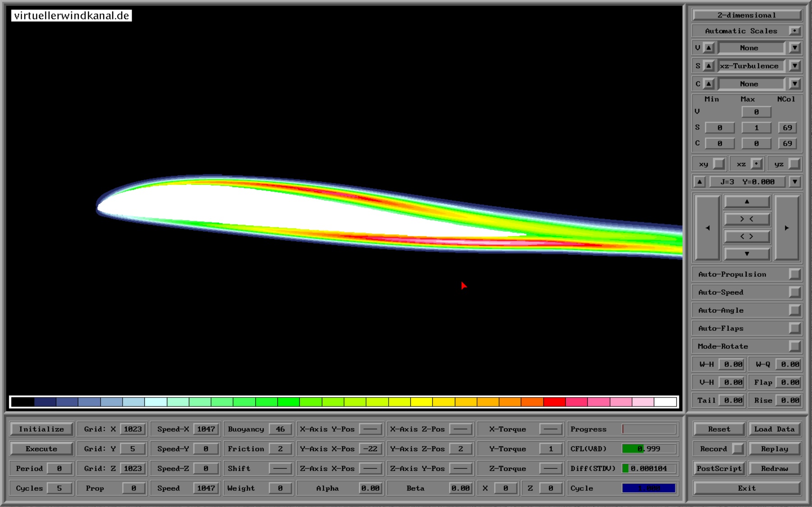
Task: Enable the Auto-Propulsion checkbox
Action: (x=794, y=274)
